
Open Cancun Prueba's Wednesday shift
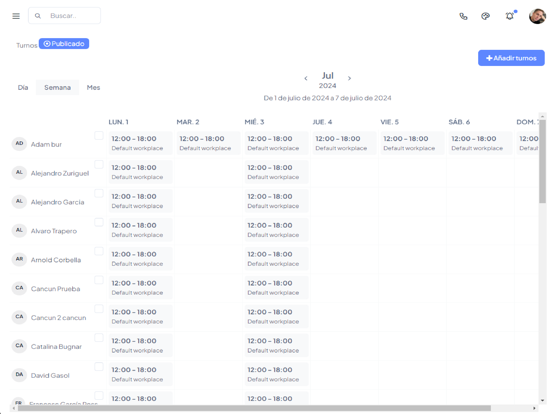[x=276, y=287]
